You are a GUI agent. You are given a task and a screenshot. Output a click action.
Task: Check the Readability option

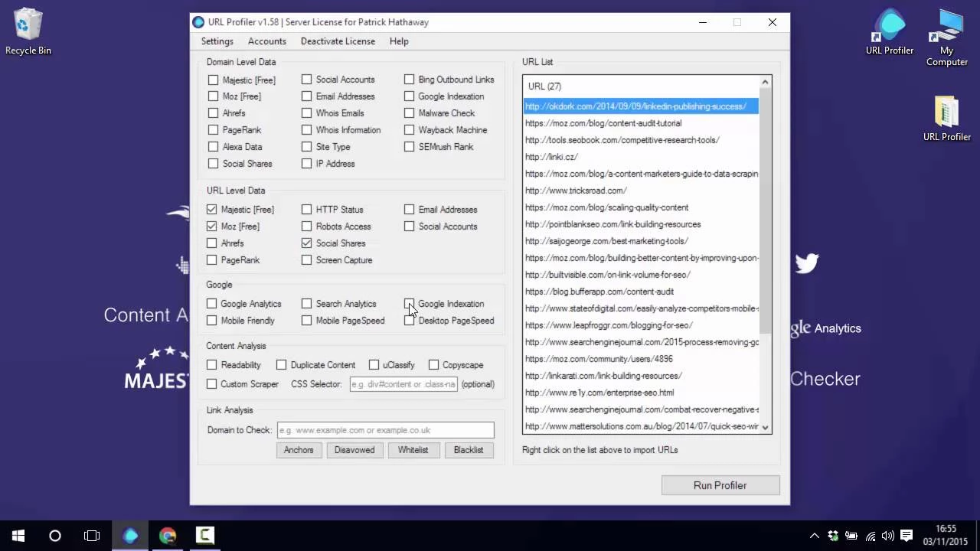(x=211, y=365)
